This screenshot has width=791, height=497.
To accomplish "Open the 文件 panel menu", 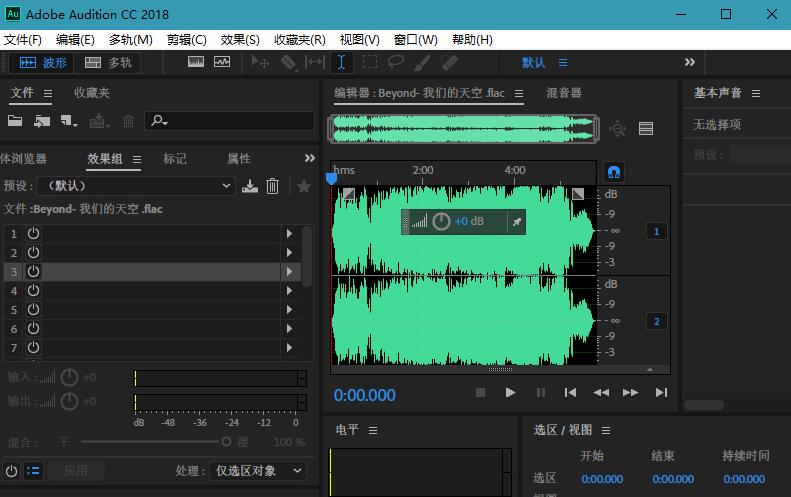I will click(48, 93).
